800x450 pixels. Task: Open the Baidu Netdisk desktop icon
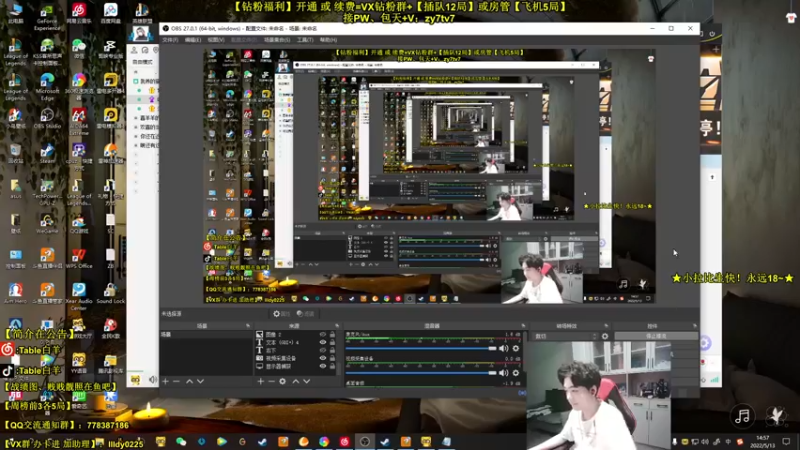point(110,14)
